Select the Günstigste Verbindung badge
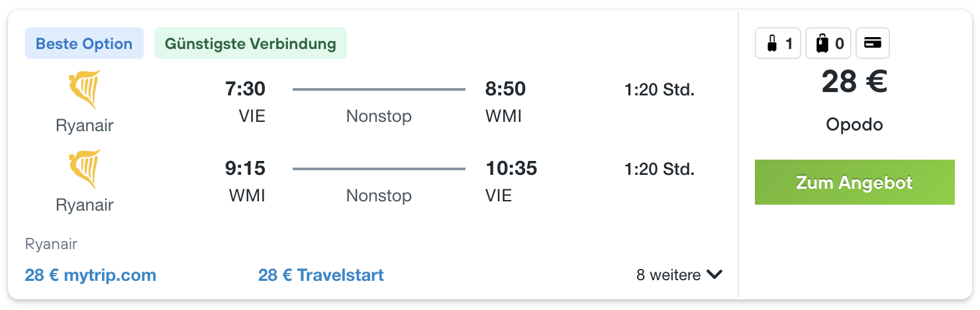Image resolution: width=980 pixels, height=310 pixels. tap(250, 44)
